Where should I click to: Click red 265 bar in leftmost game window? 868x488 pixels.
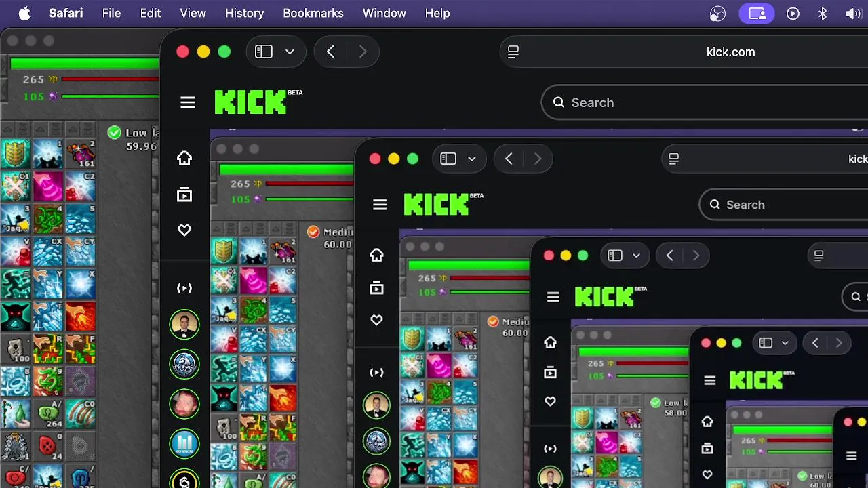pos(111,79)
